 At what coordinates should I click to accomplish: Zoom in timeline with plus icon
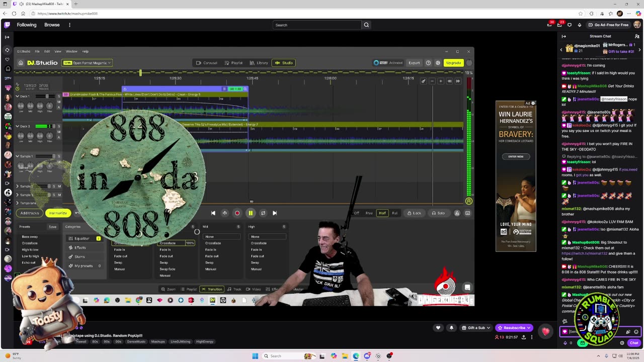tap(441, 81)
